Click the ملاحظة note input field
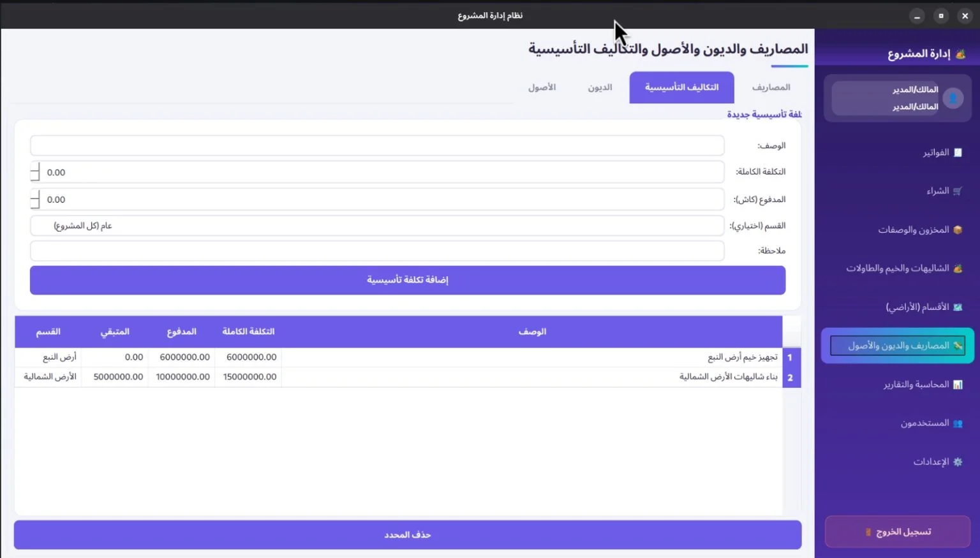This screenshot has width=980, height=558. tap(377, 251)
